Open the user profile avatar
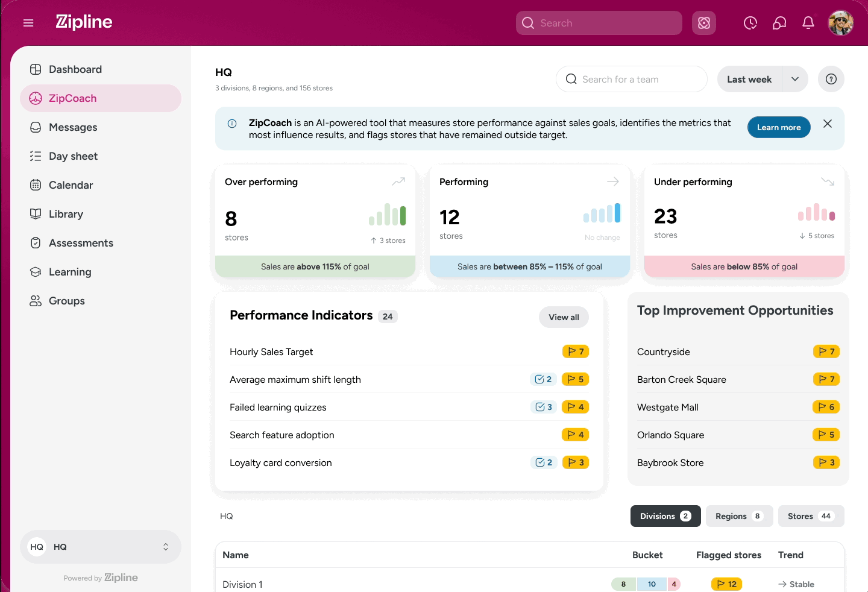The height and width of the screenshot is (592, 868). [841, 23]
